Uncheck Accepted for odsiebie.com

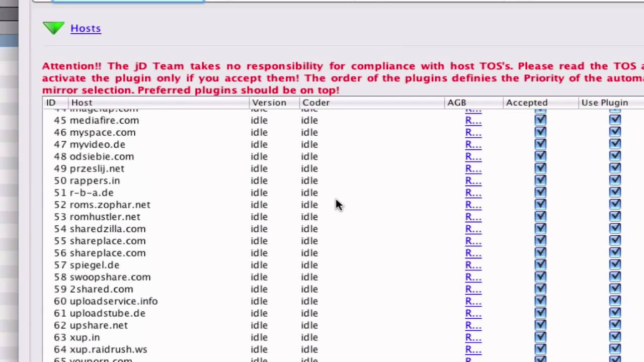tap(540, 156)
